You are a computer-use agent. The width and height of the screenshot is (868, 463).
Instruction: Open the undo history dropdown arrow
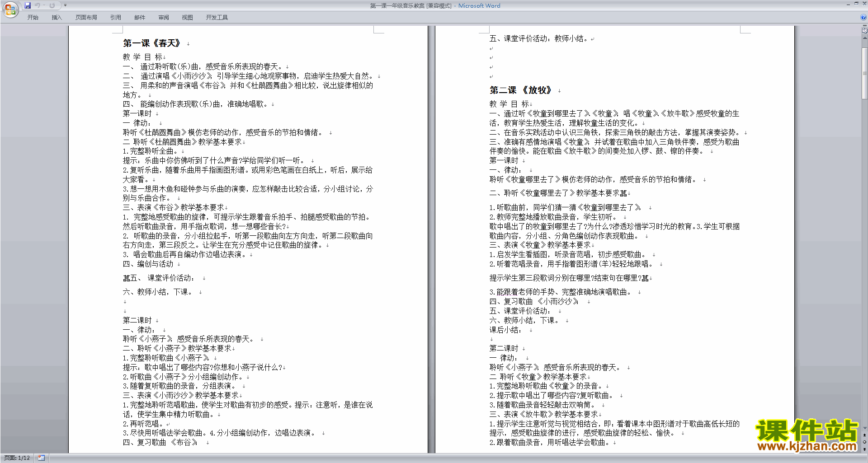pos(44,5)
